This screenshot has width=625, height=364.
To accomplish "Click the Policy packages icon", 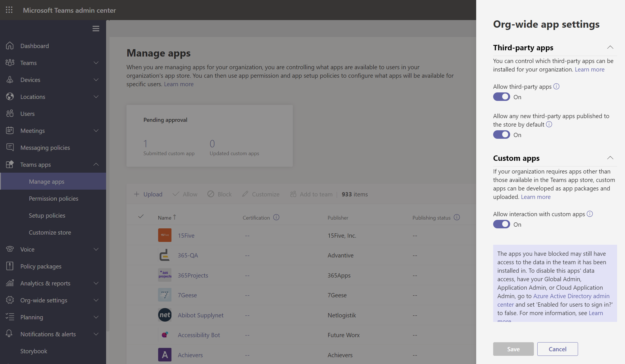I will coord(10,266).
